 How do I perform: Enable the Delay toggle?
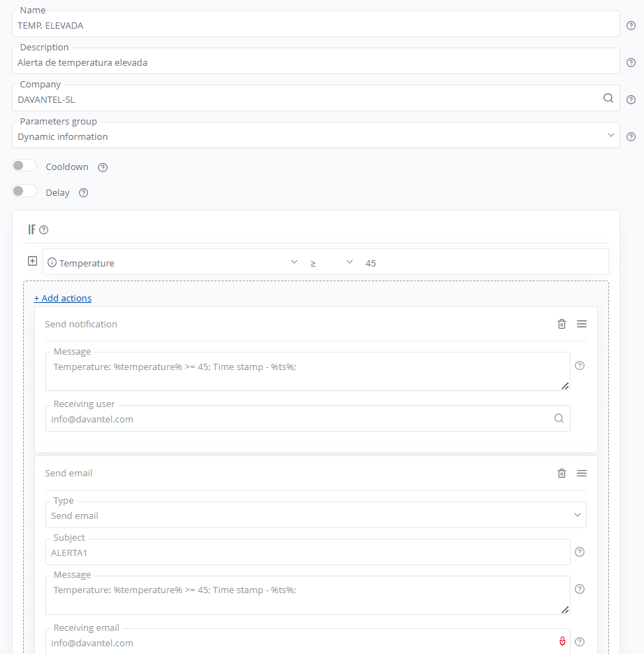[24, 191]
